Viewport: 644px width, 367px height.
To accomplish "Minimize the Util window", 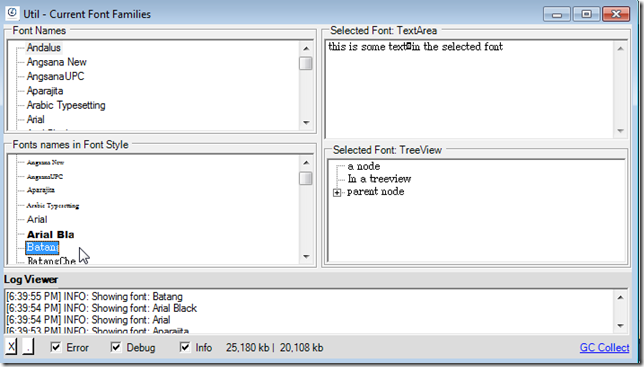I will 557,14.
